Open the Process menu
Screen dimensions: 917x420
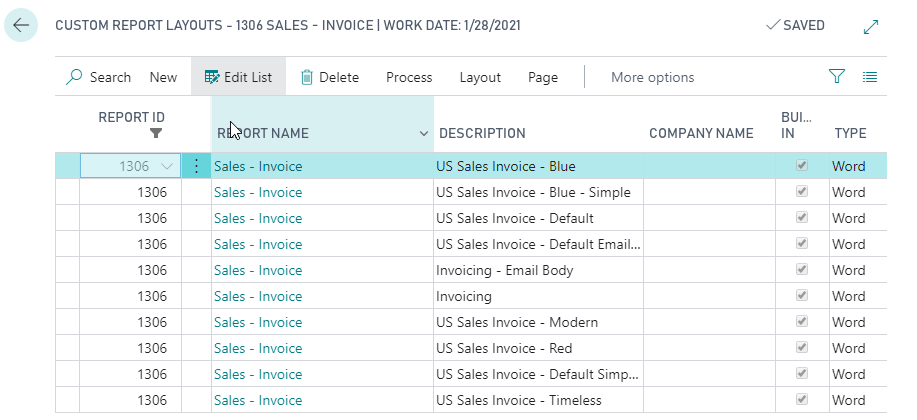point(409,77)
